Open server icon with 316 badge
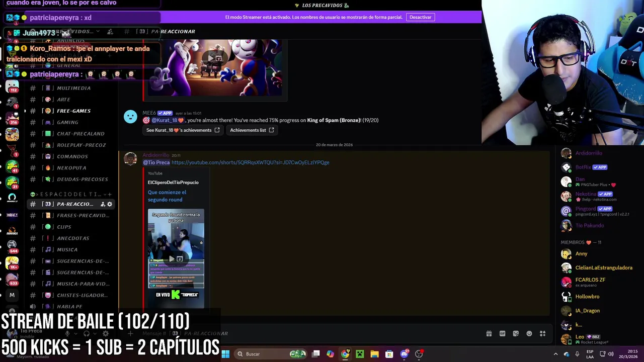Image resolution: width=644 pixels, height=362 pixels. [x=12, y=119]
